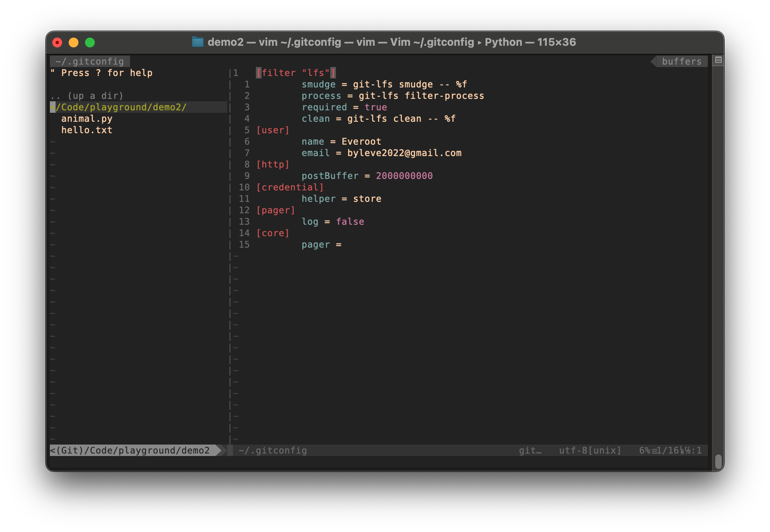Image resolution: width=770 pixels, height=532 pixels.
Task: Click the (Git)/Code/playground/demo2 statusline segment
Action: tap(133, 450)
